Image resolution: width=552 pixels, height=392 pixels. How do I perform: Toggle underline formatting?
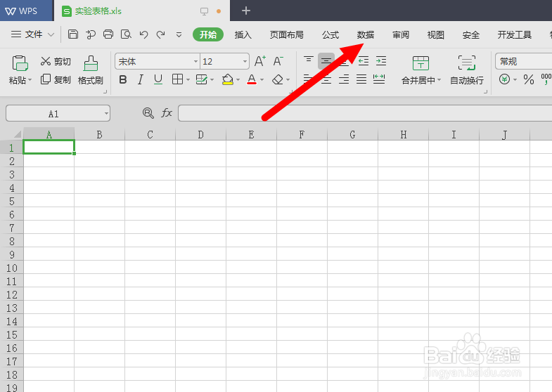(158, 79)
